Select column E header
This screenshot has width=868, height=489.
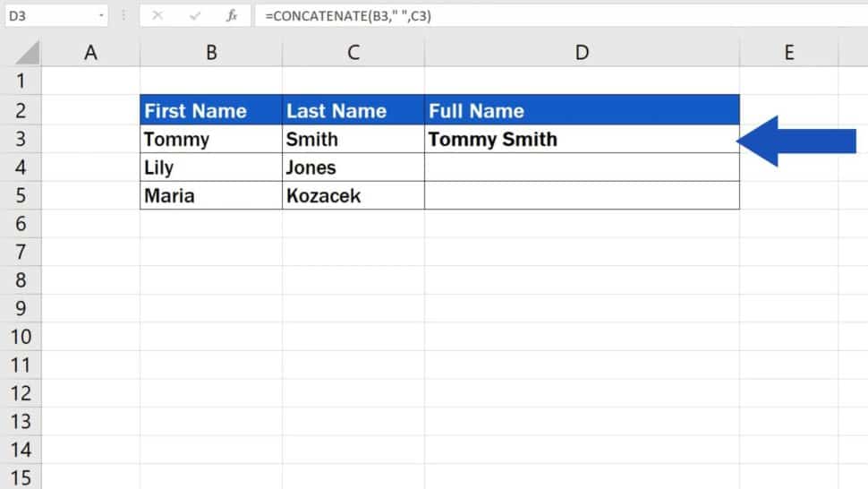tap(788, 53)
